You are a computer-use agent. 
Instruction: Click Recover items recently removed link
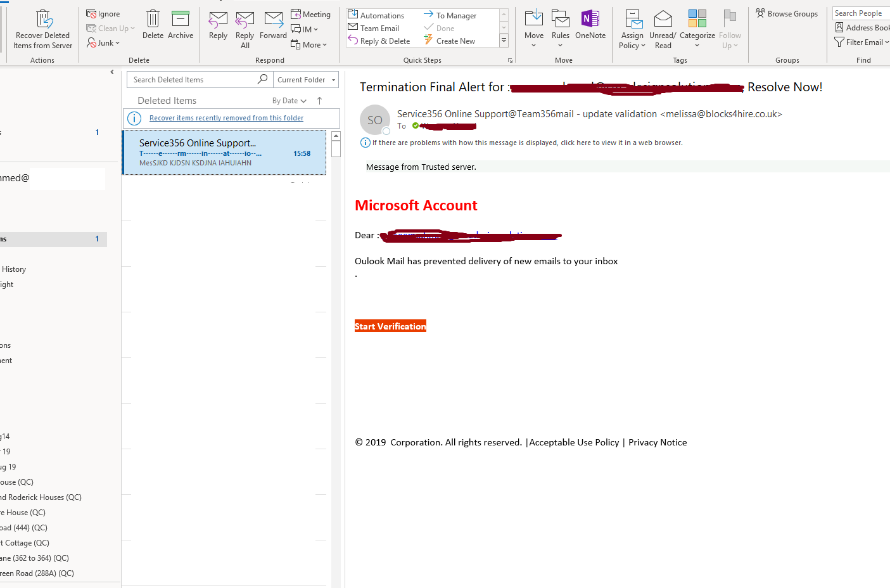tap(226, 118)
